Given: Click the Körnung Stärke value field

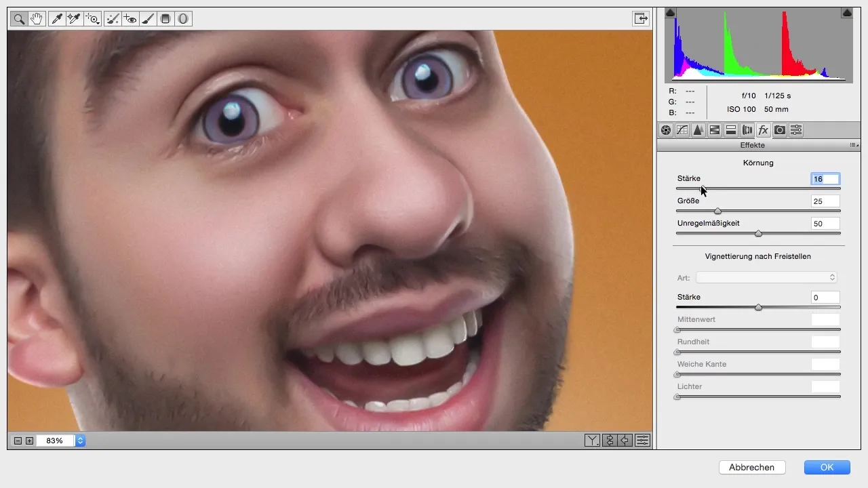Looking at the screenshot, I should pos(825,179).
